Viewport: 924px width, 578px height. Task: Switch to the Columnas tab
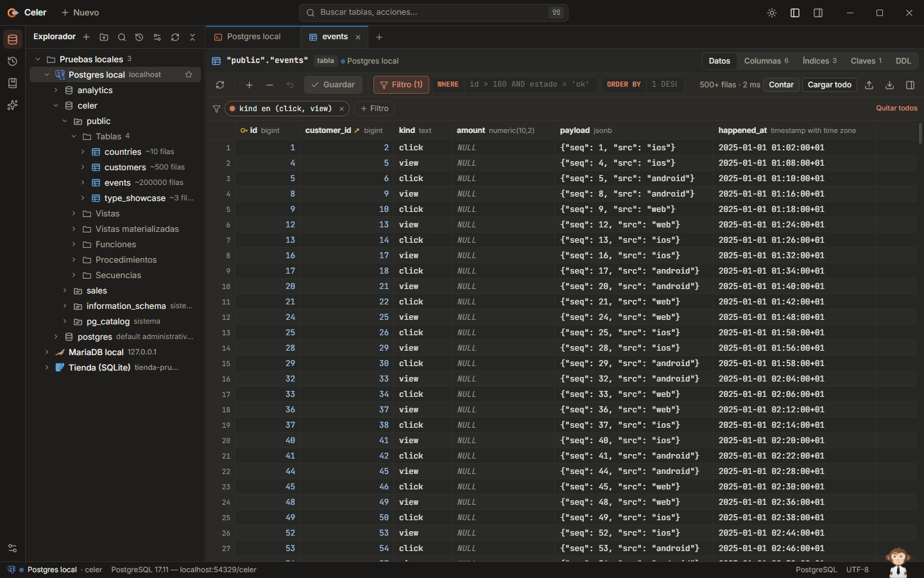pyautogui.click(x=766, y=61)
